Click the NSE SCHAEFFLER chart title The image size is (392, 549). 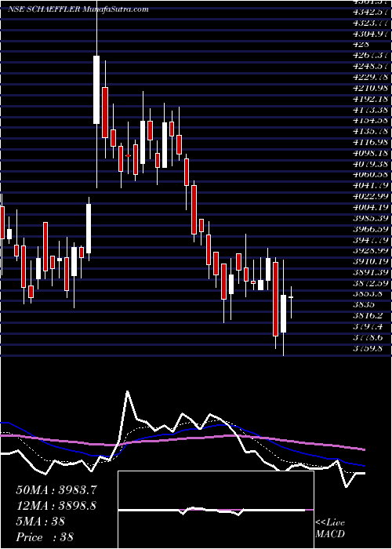pyautogui.click(x=78, y=9)
